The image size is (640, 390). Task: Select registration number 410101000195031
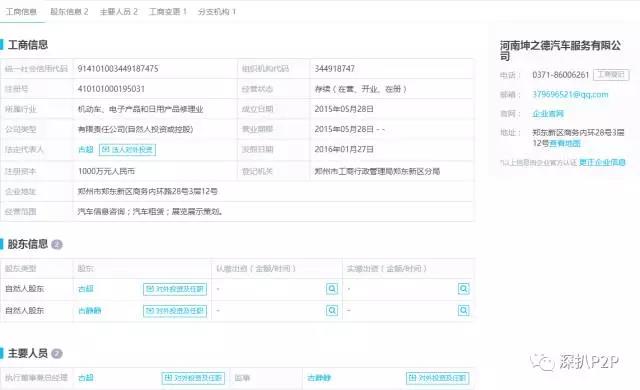coord(111,89)
